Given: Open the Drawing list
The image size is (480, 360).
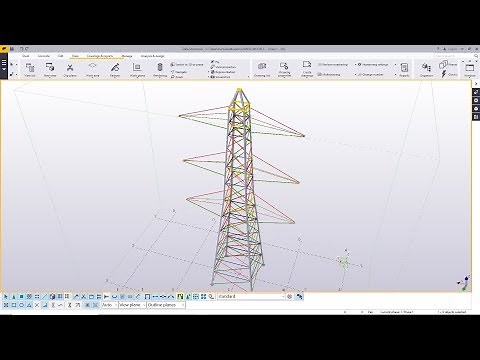Looking at the screenshot, I should click(262, 69).
